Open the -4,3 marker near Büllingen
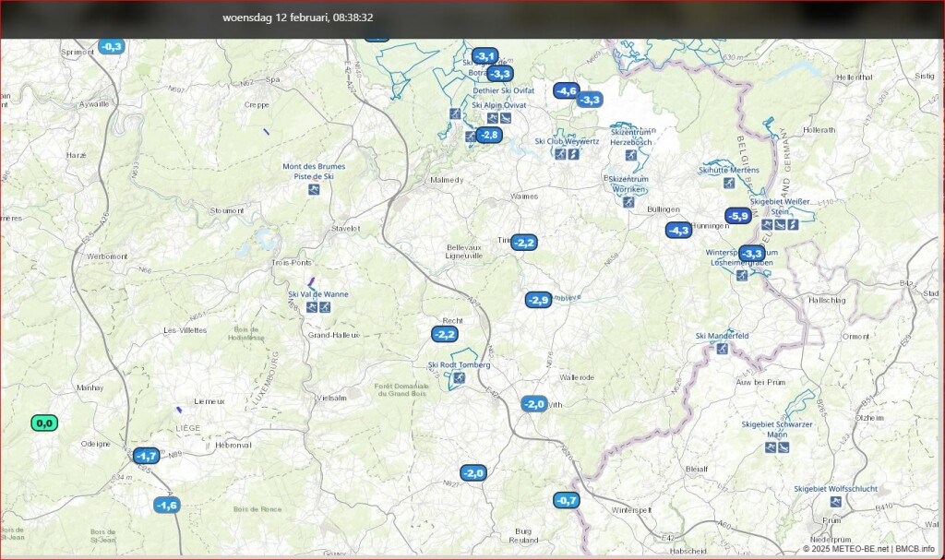The width and height of the screenshot is (945, 560). [678, 231]
